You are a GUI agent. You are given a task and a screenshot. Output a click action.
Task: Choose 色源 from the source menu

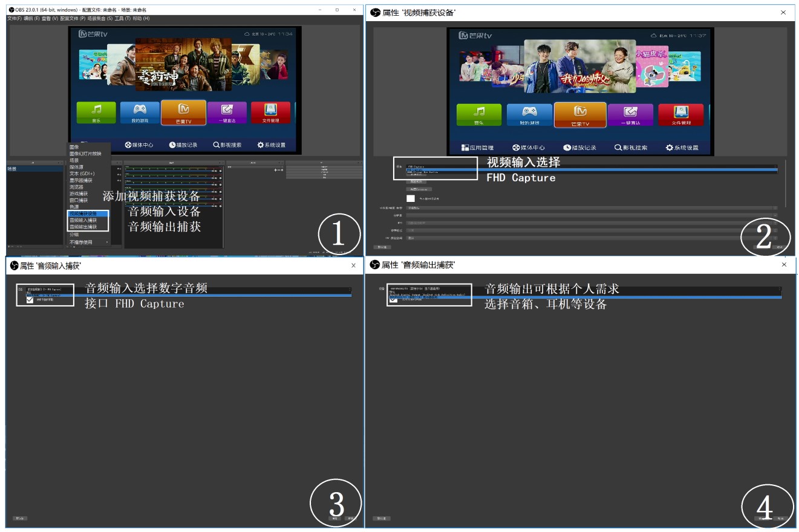coord(88,207)
